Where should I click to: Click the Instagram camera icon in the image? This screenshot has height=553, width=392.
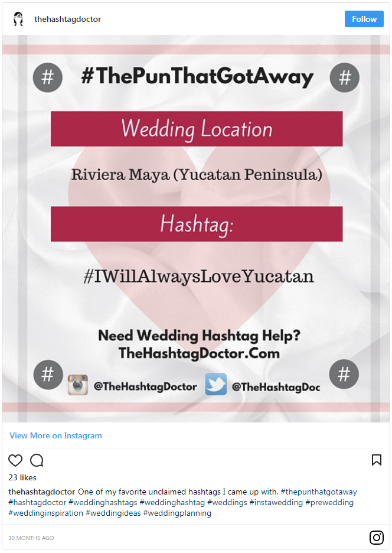click(x=77, y=385)
